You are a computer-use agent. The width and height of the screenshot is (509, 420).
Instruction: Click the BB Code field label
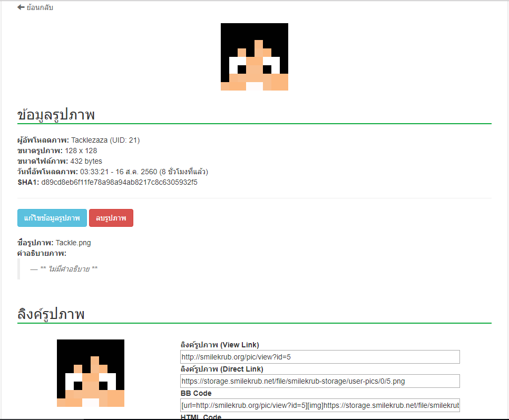coord(196,393)
